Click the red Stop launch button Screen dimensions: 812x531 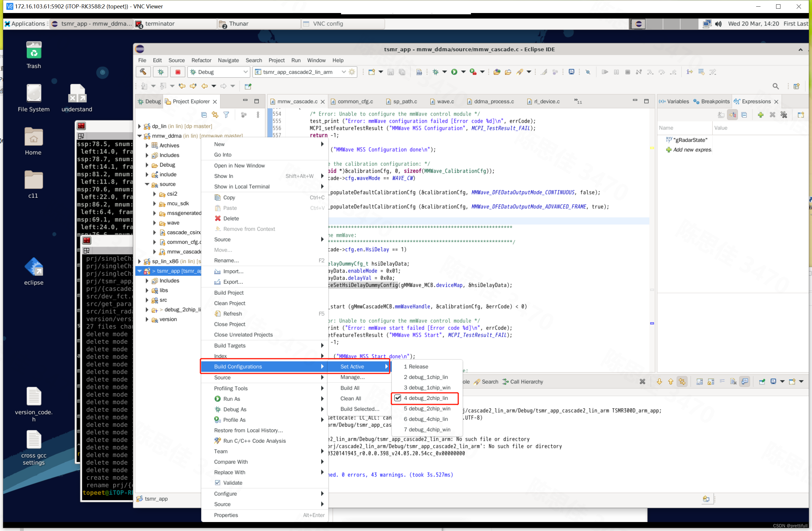click(178, 72)
